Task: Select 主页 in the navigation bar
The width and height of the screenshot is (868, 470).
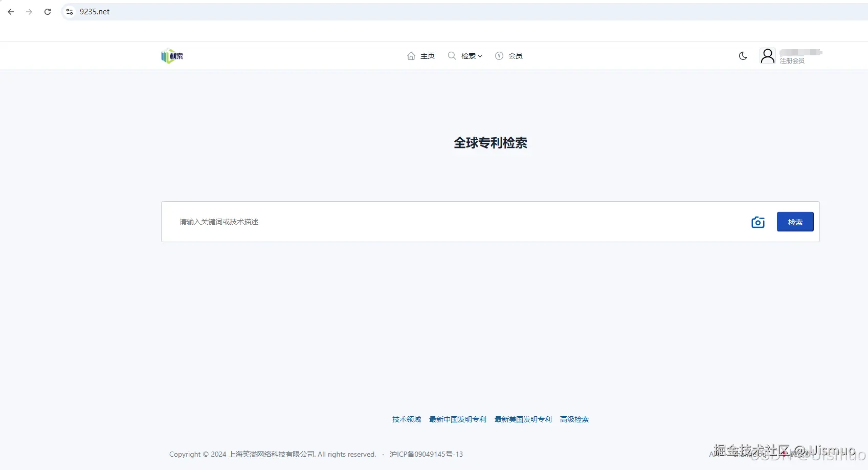Action: (x=427, y=56)
